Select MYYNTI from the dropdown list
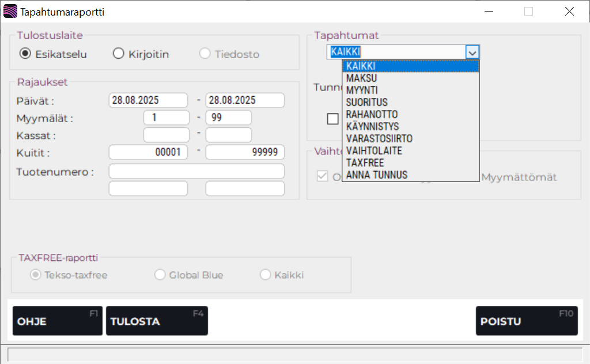The height and width of the screenshot is (364, 590). click(362, 90)
